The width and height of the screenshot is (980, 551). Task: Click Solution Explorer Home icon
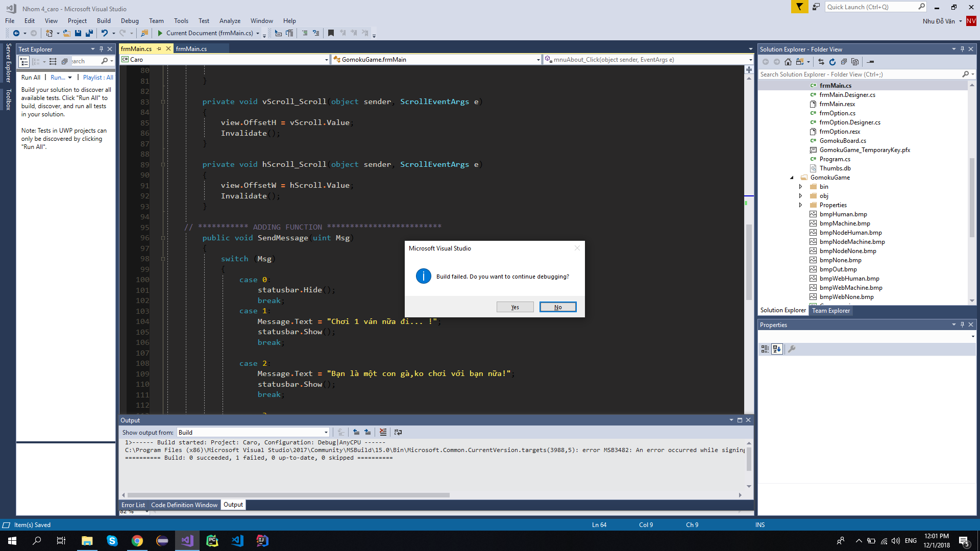tap(788, 62)
